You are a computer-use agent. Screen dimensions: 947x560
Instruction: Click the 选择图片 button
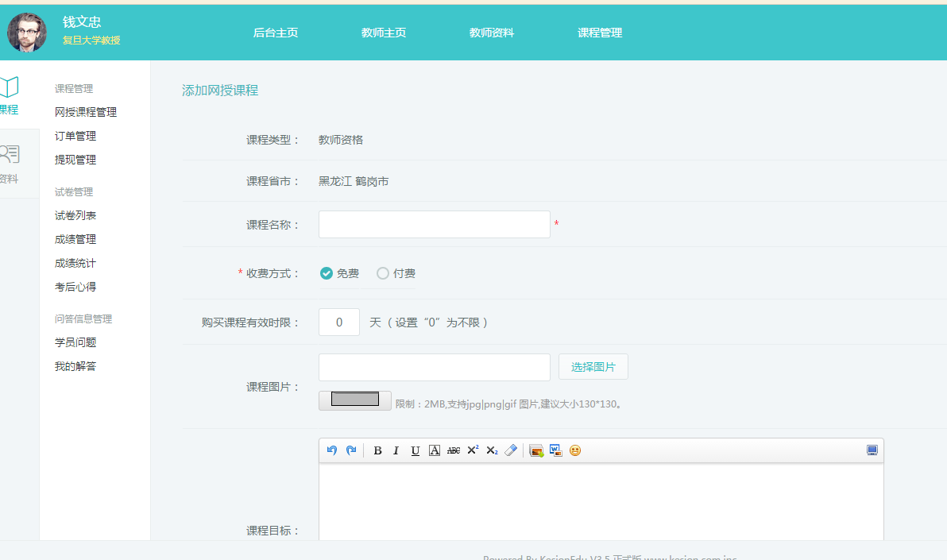click(x=593, y=366)
